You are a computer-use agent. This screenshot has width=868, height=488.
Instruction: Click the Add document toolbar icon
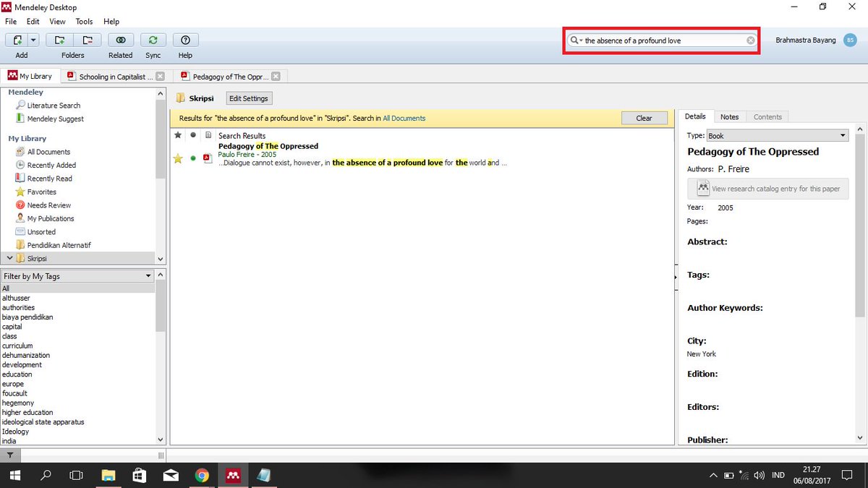coord(17,40)
